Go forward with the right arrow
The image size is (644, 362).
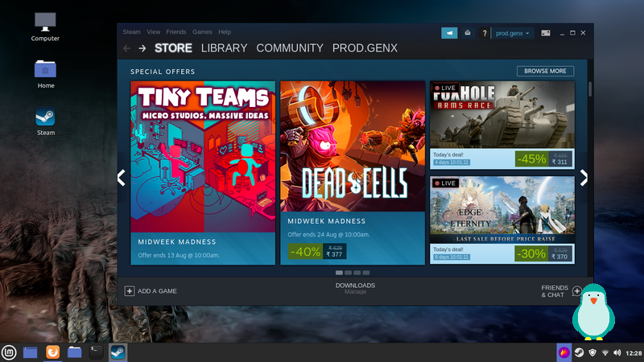click(142, 48)
